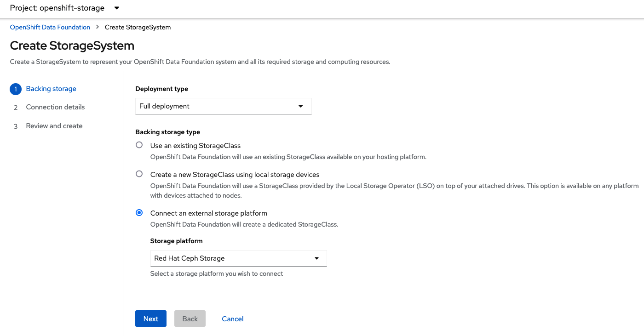Open the Storage platform dropdown
644x336 pixels.
tap(238, 258)
